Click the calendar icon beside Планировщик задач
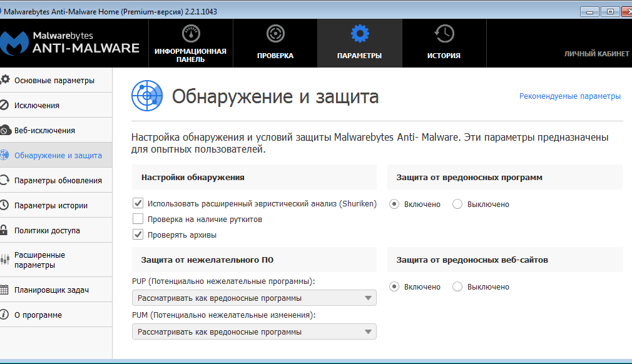Viewport: 632px width, 364px height. pos(4,290)
